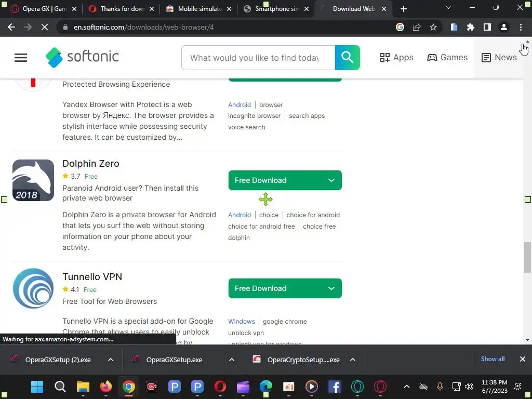
Task: Open the Chrome extensions puzzle icon
Action: [x=471, y=27]
